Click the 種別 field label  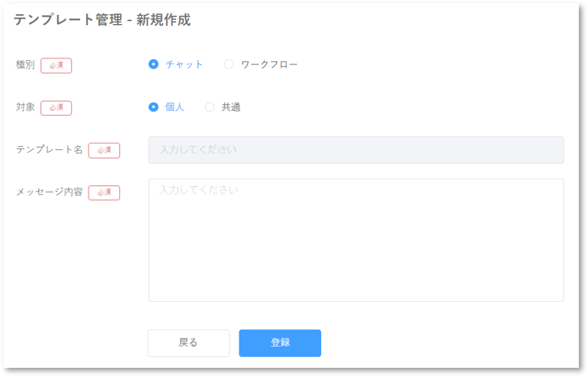click(x=25, y=65)
